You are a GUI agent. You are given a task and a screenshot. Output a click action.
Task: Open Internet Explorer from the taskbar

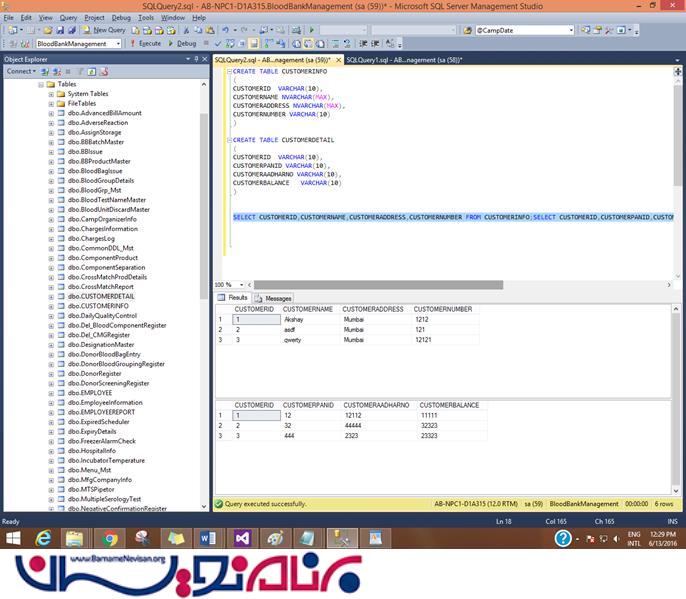tap(43, 539)
